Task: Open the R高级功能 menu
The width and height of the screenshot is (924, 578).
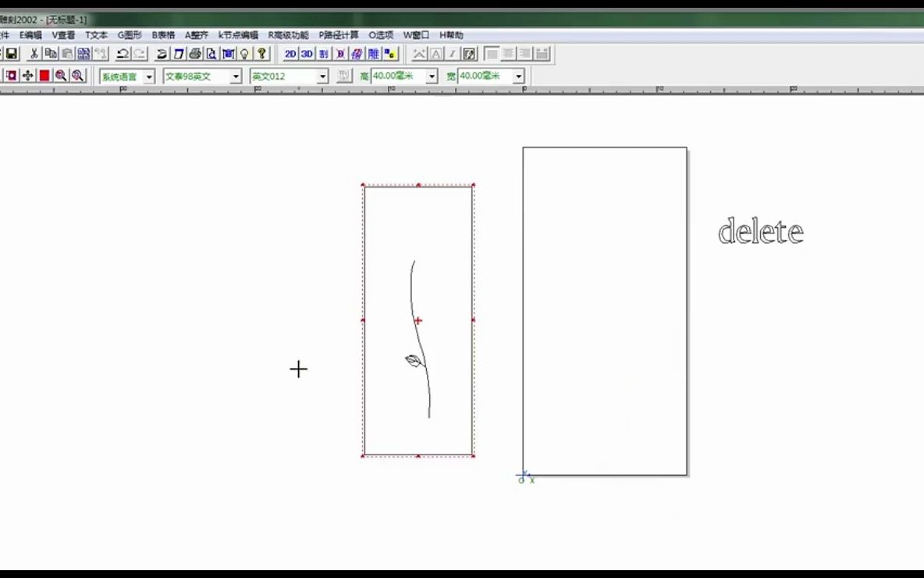Action: click(x=288, y=35)
